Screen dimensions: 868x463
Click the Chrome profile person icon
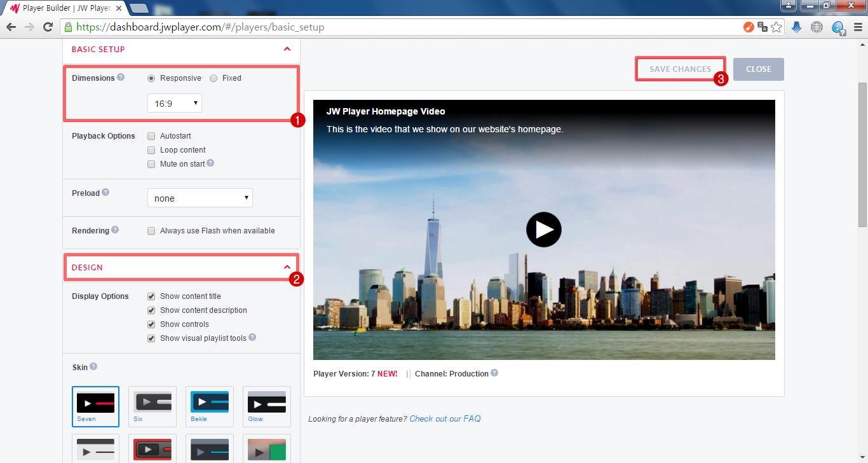789,5
